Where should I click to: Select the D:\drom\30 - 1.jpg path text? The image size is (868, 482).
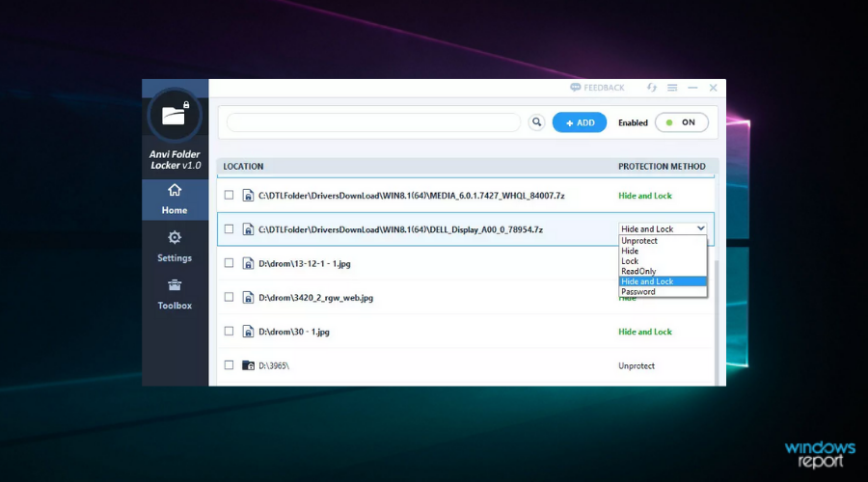[294, 332]
